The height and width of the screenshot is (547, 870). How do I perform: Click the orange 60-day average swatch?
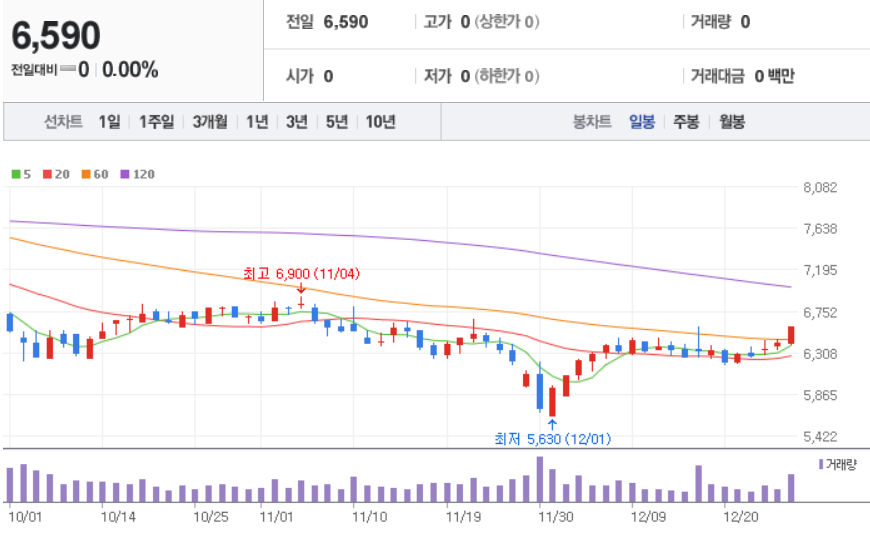coord(86,174)
